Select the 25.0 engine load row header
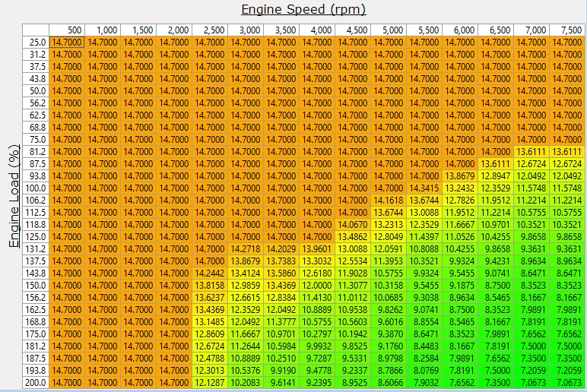 [35, 43]
